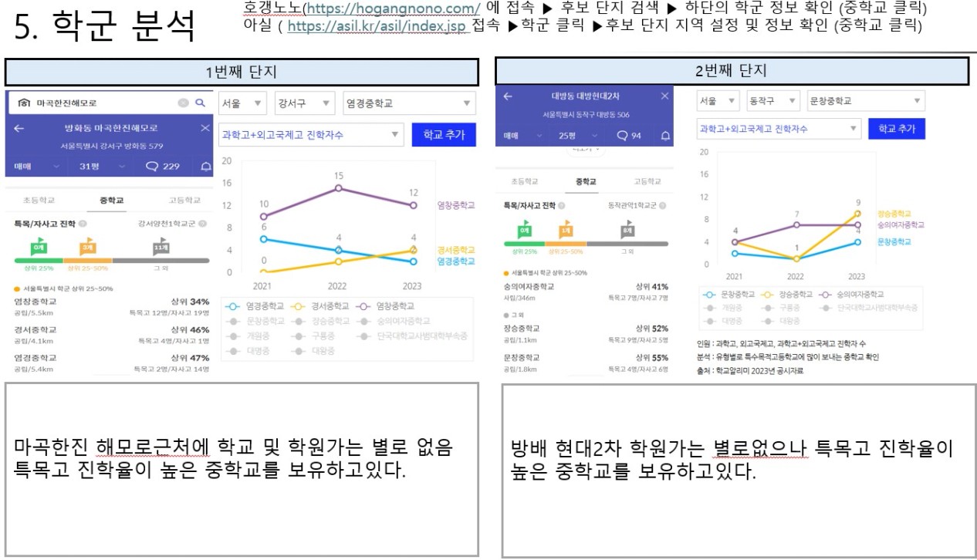Open the 동작구 district dropdown
977x560 pixels.
(x=772, y=101)
